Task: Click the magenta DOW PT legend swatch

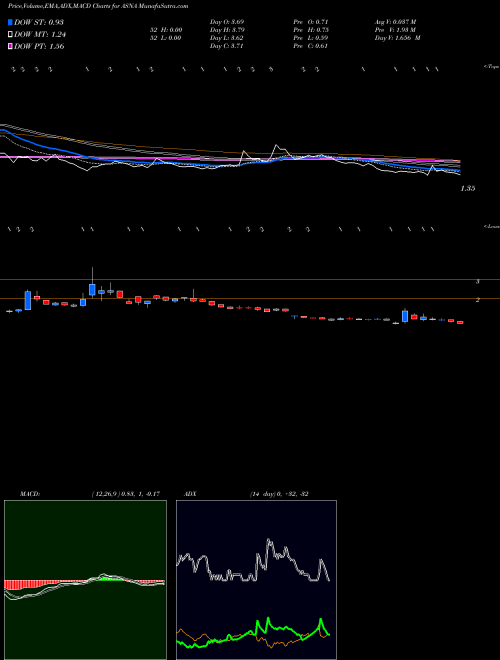Action: (10, 46)
